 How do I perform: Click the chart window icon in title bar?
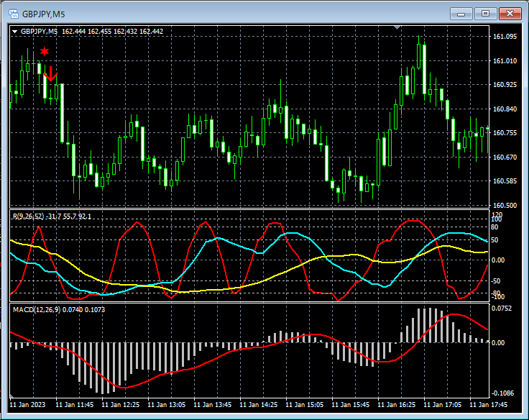[x=13, y=13]
